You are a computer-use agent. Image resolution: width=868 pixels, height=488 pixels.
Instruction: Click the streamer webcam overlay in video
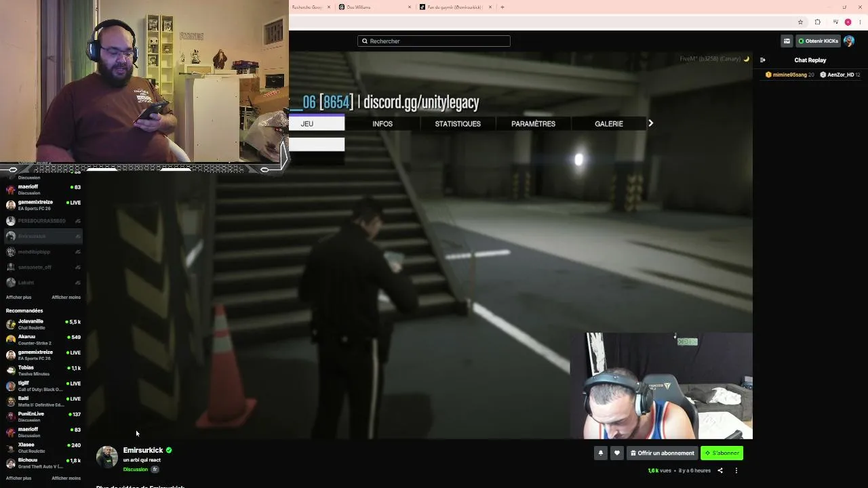click(661, 386)
